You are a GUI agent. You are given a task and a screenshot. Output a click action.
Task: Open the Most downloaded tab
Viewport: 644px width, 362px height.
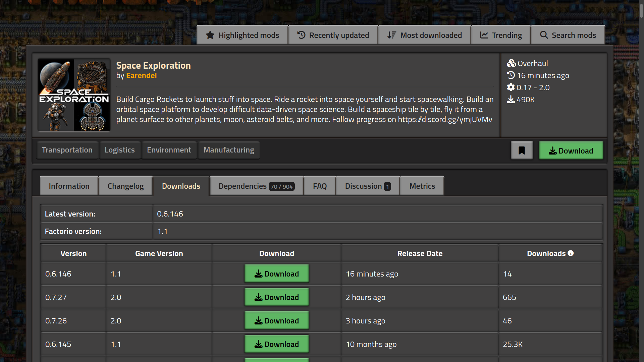coord(424,35)
